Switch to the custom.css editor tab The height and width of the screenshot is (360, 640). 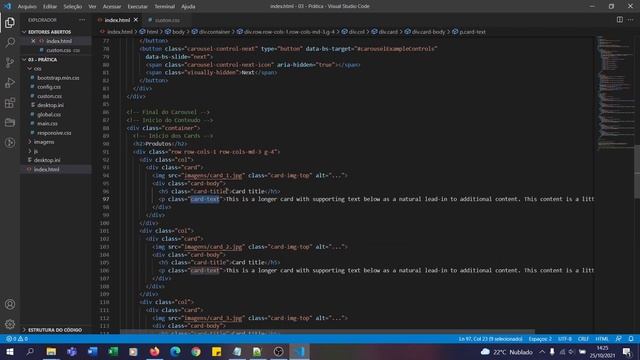167,20
